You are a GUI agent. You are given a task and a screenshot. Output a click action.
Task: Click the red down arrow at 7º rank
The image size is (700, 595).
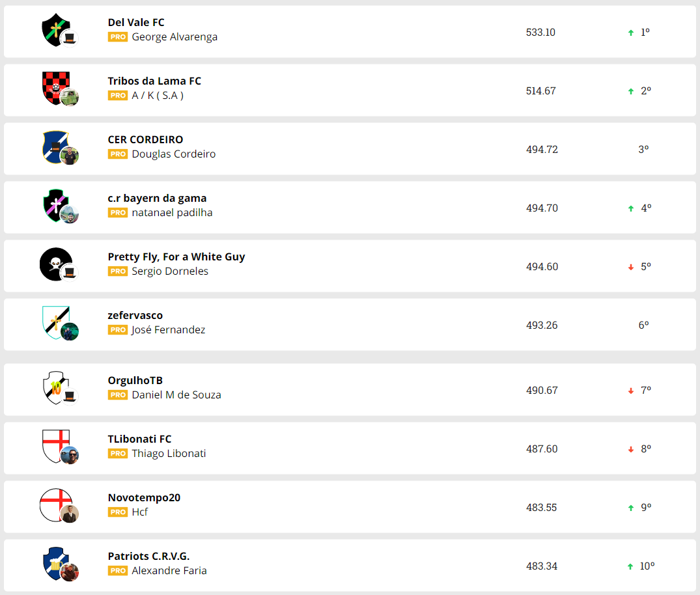pos(630,391)
